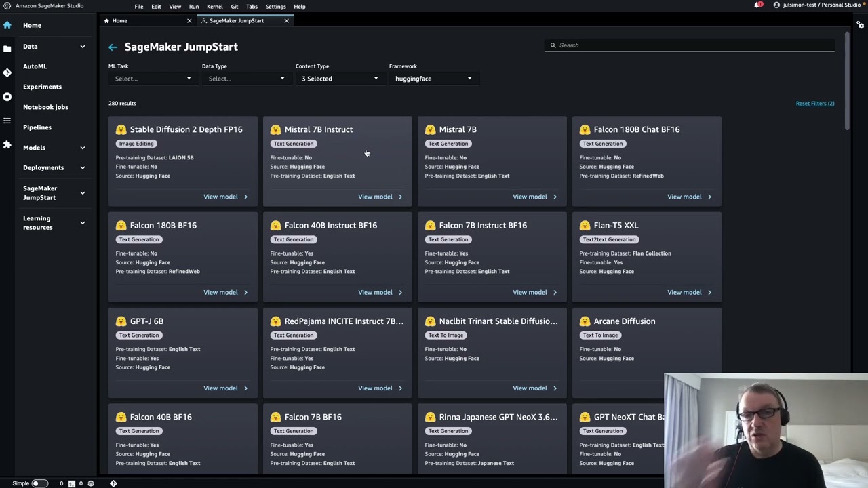Open the Kernel menu

[214, 7]
